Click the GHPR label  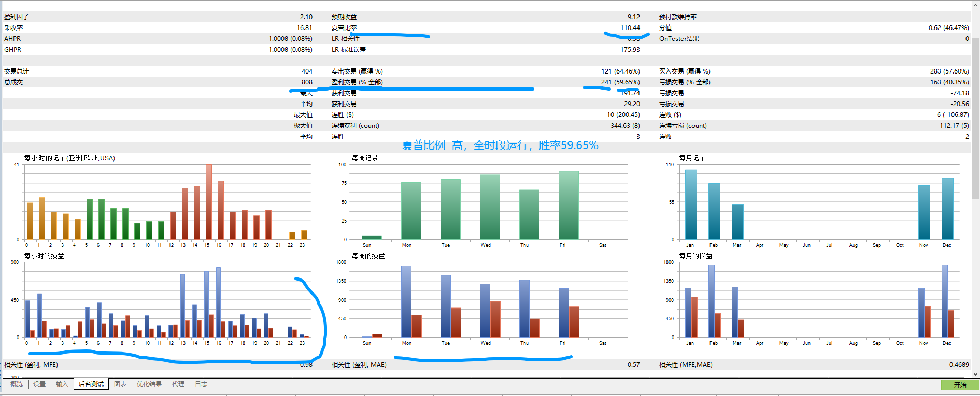tap(12, 50)
